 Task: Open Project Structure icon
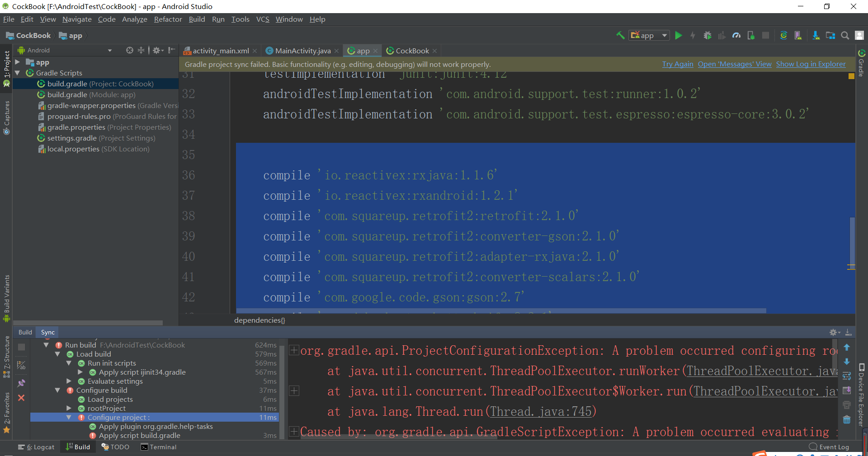(830, 35)
